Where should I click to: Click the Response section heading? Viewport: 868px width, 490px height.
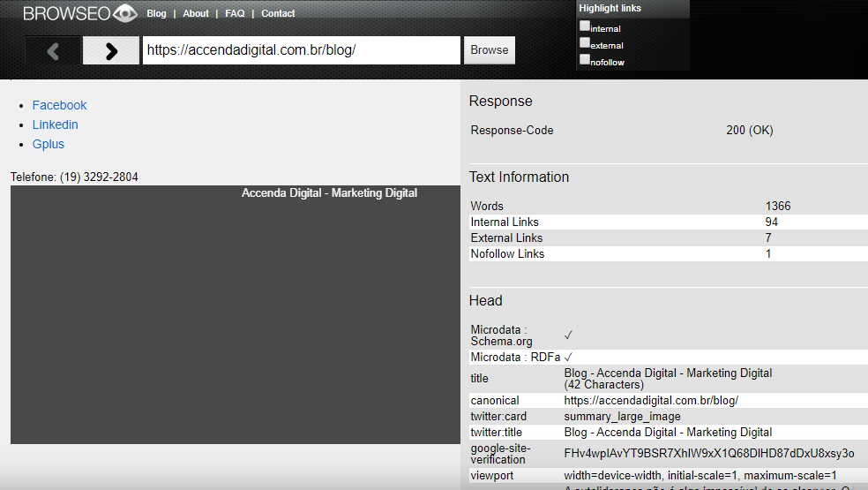tap(500, 101)
